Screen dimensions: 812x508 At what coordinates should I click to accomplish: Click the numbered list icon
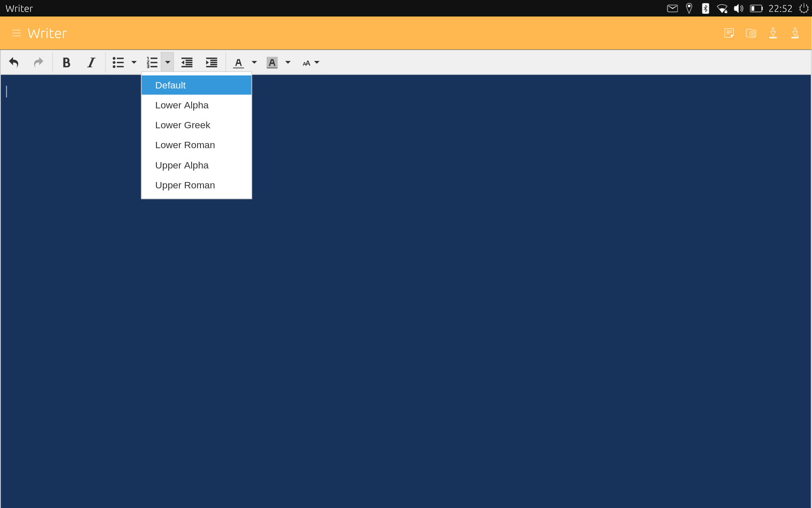(152, 63)
